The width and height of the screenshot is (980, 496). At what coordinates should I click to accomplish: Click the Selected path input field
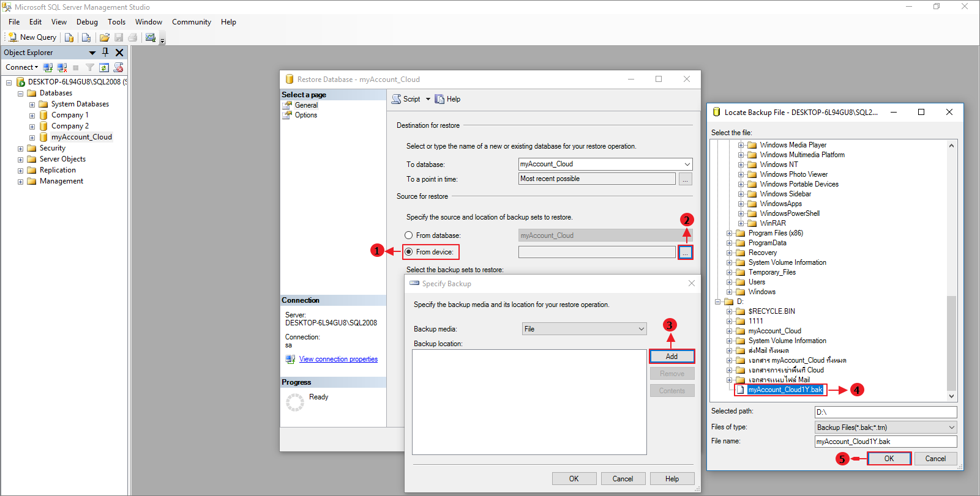(886, 412)
